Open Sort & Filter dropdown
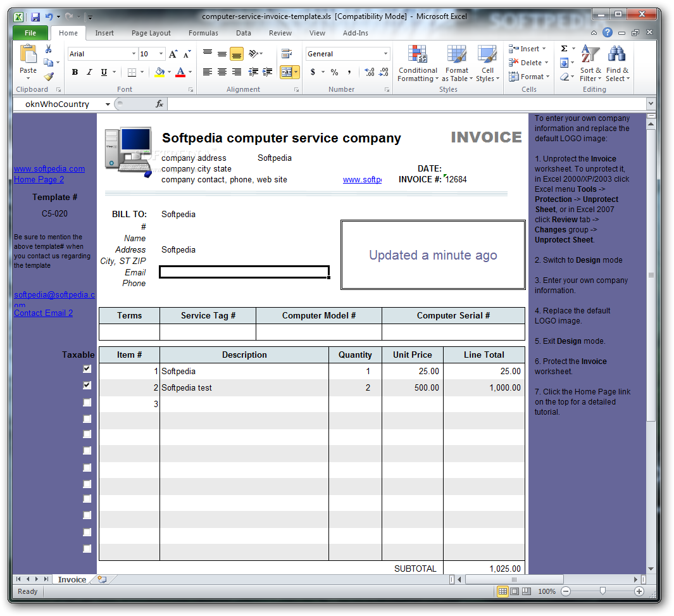 point(590,64)
